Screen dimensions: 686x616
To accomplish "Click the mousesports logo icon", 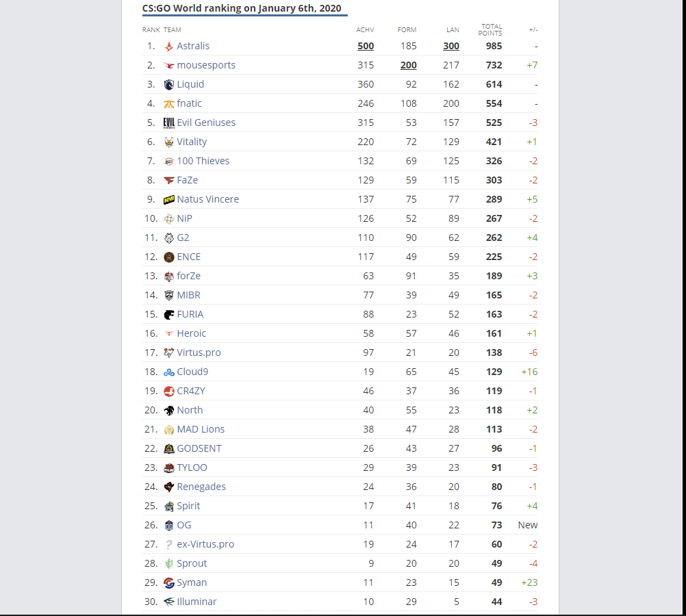I will [169, 66].
